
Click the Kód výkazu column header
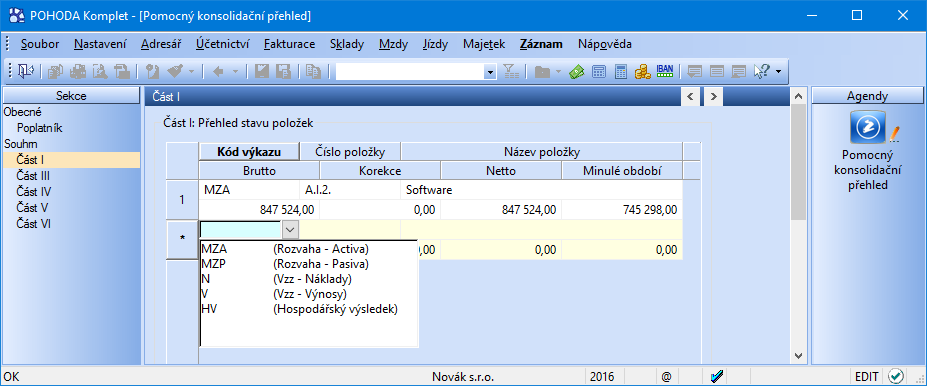(249, 152)
